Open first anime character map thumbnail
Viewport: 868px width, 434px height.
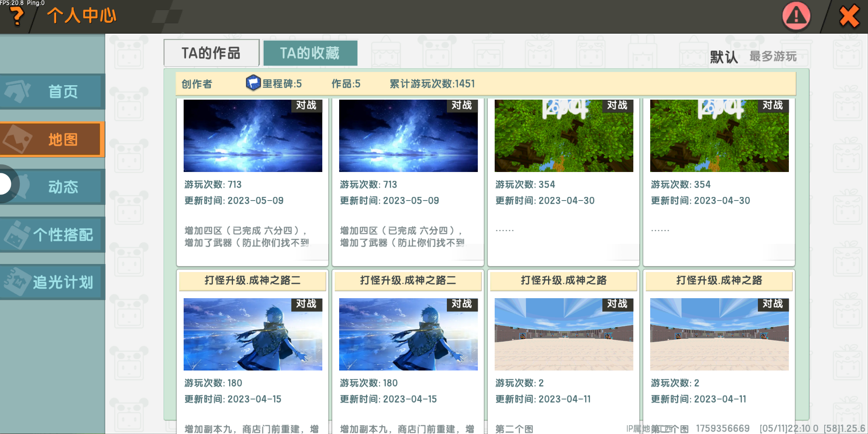tap(253, 334)
